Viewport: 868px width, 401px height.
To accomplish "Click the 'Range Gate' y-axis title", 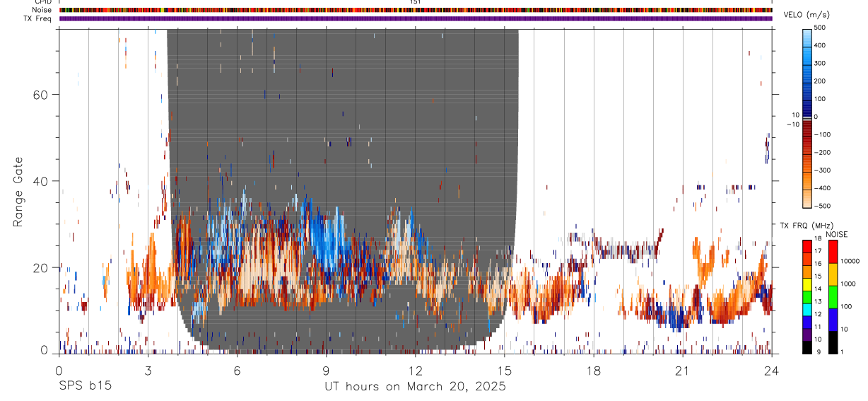I will [x=18, y=192].
